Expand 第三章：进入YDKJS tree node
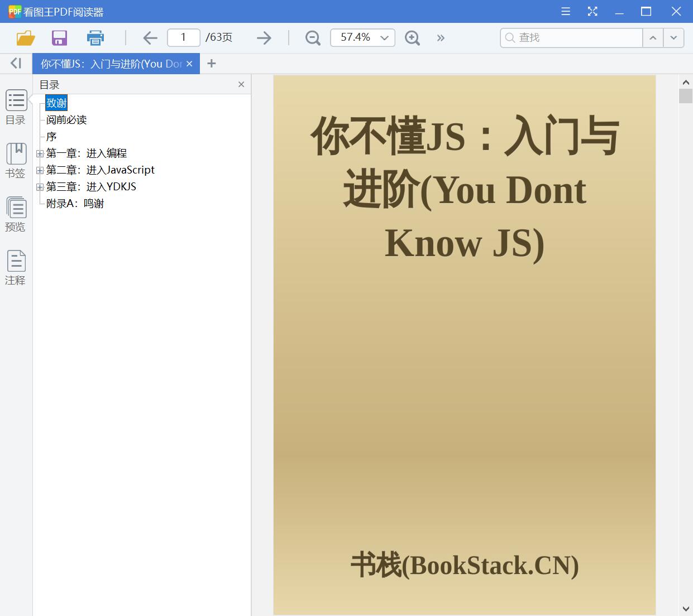This screenshot has height=616, width=693. tap(40, 187)
